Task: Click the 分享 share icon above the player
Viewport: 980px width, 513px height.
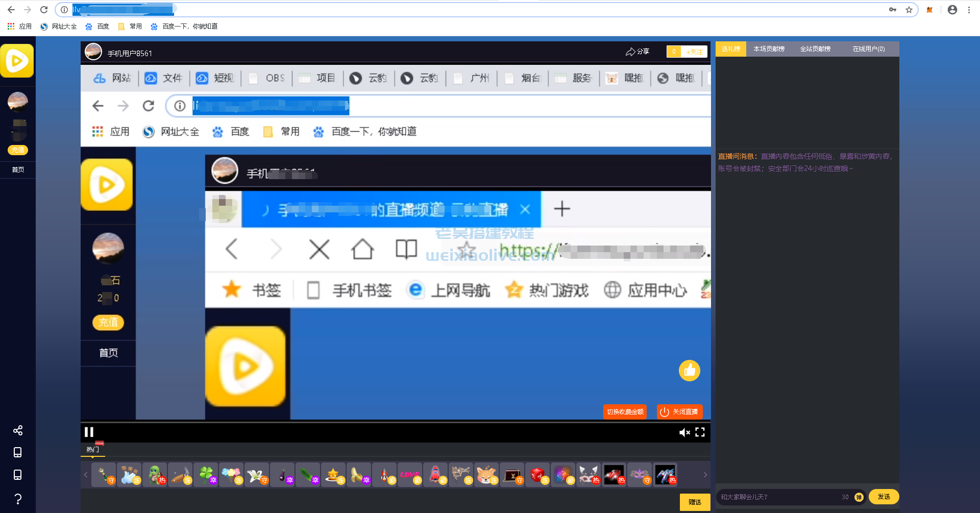Action: click(x=638, y=51)
